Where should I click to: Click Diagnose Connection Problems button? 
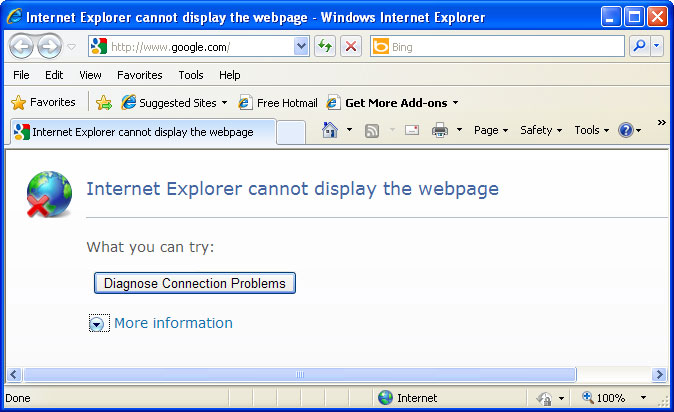click(195, 283)
